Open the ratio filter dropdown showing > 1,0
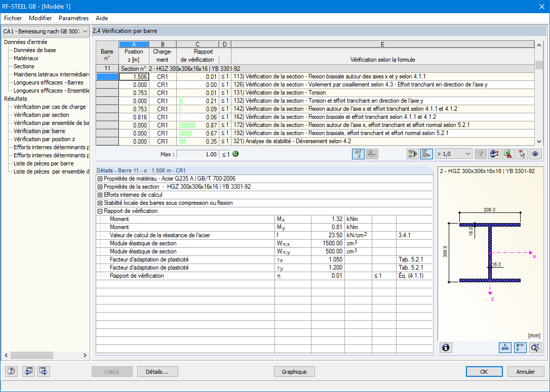Viewport: 550px width, 392px height. click(x=453, y=154)
